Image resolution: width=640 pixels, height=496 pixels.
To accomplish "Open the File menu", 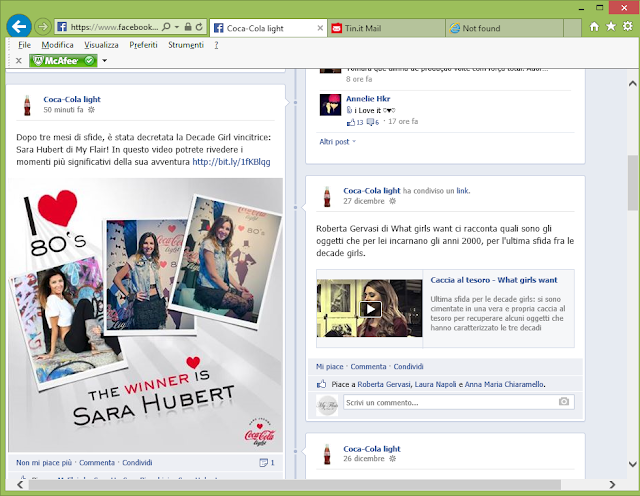I will (x=24, y=45).
